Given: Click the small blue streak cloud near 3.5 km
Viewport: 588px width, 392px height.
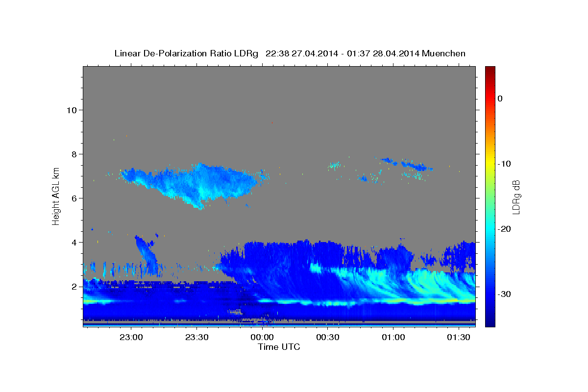Looking at the screenshot, I should (147, 255).
